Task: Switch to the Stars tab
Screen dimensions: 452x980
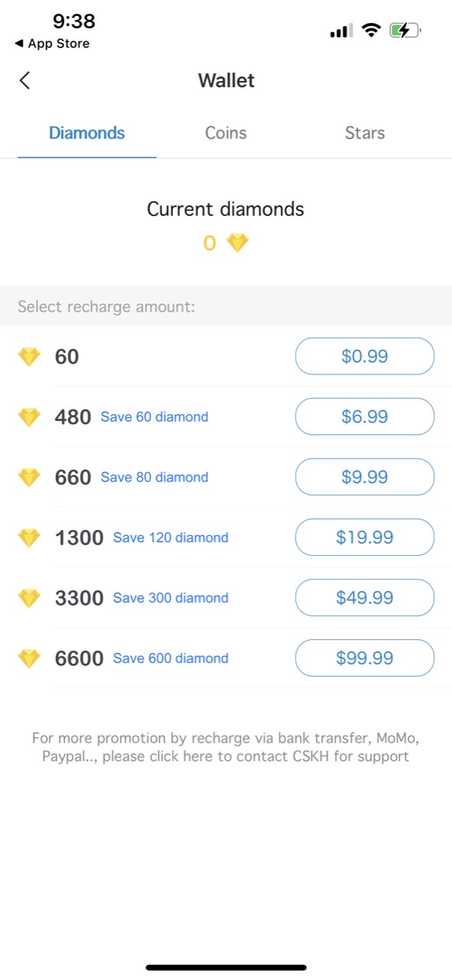Action: tap(365, 133)
